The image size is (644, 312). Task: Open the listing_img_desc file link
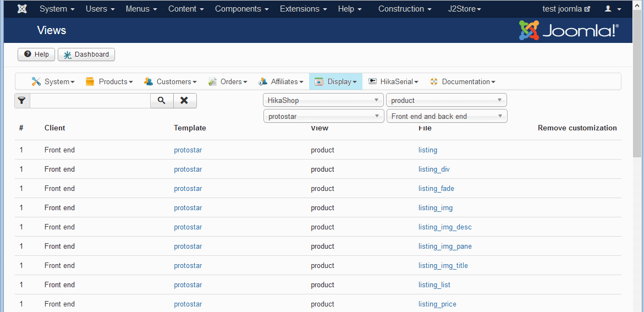point(445,227)
